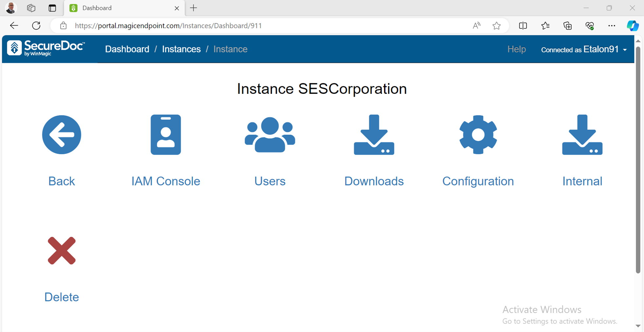
Task: Open the Downloads section
Action: click(x=374, y=135)
